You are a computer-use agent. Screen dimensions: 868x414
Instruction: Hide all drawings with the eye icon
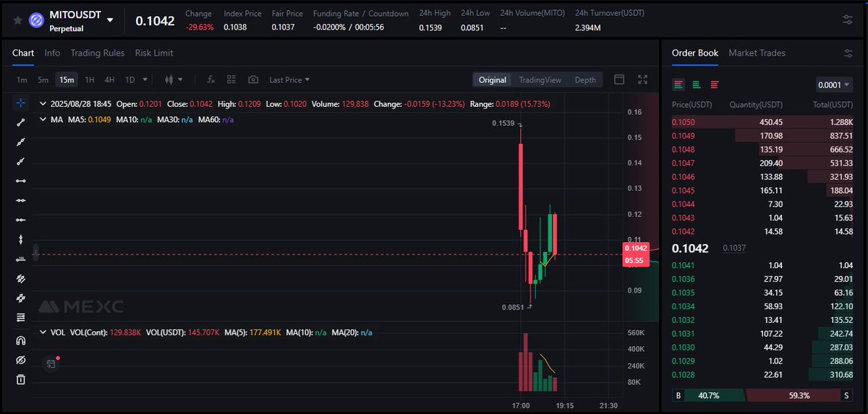point(21,360)
